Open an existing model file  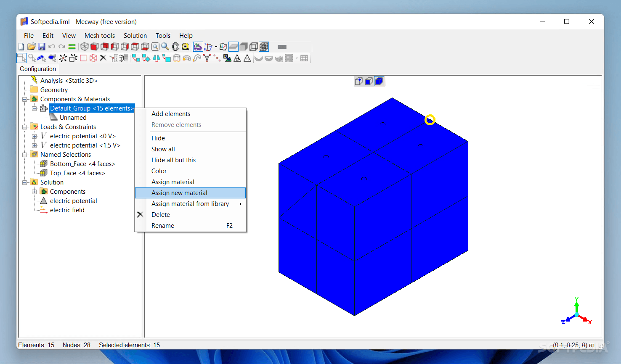[x=31, y=46]
